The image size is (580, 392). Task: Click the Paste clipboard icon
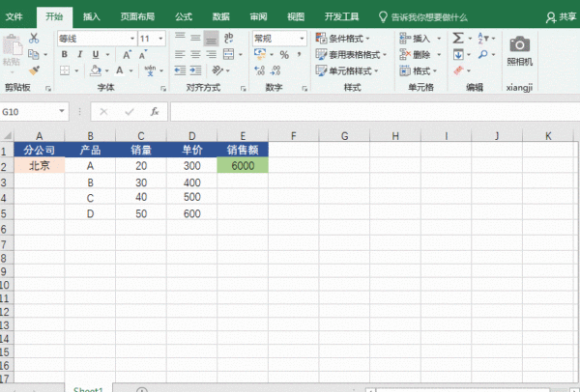(x=13, y=46)
